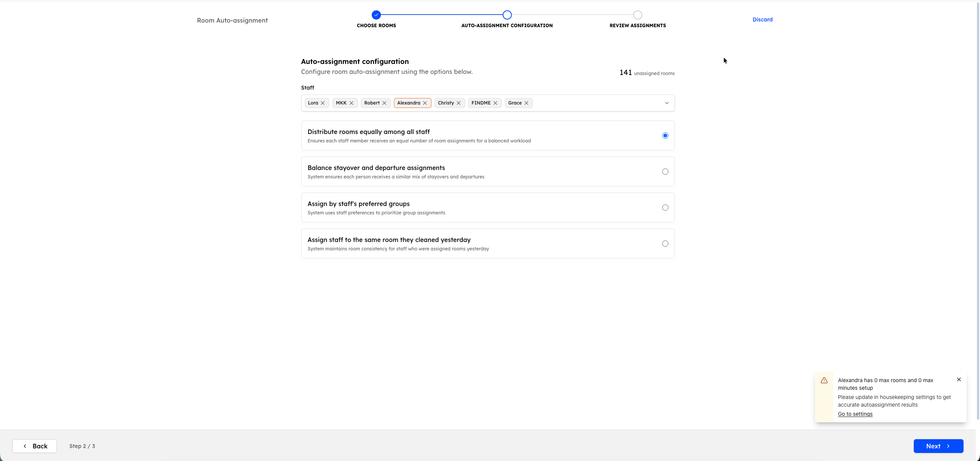The image size is (980, 461).
Task: Click the Back button
Action: [34, 446]
